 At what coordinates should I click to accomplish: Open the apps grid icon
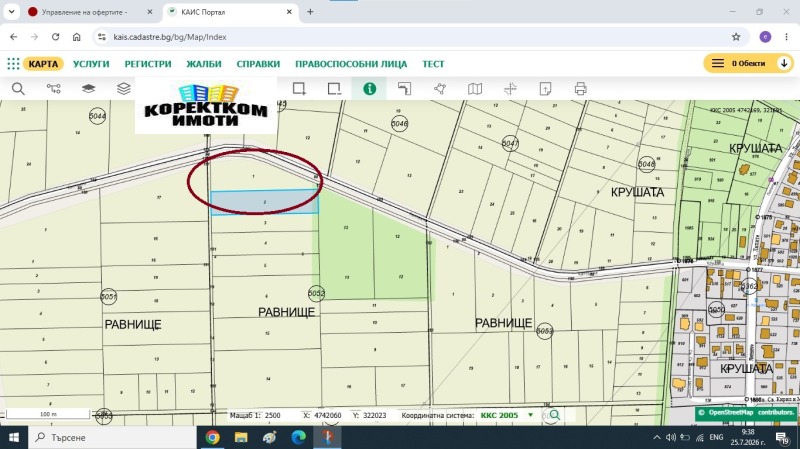point(13,64)
